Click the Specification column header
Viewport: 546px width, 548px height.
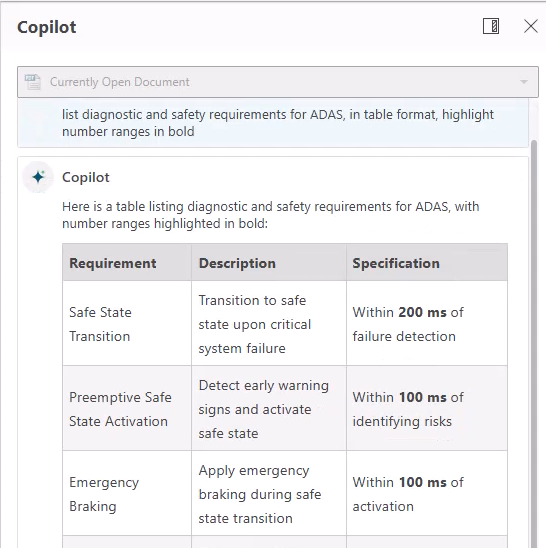427,263
